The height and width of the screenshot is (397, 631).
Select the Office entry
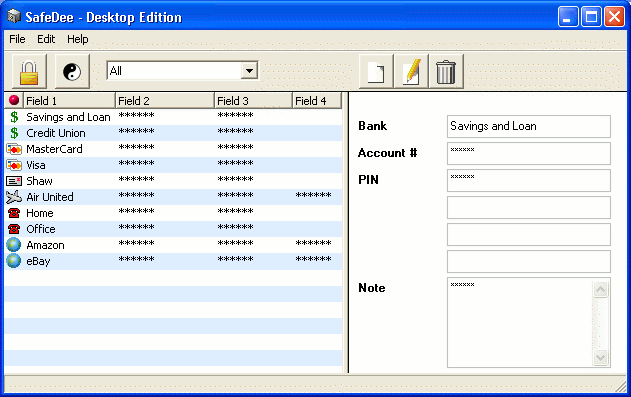click(x=173, y=229)
